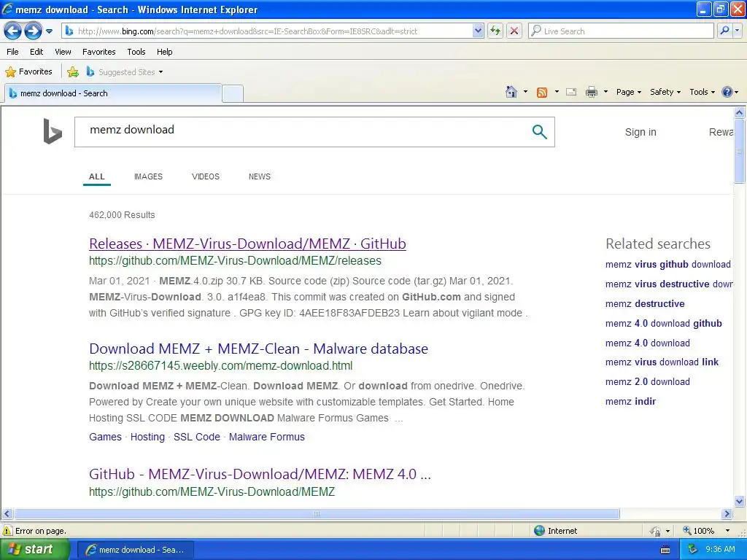747x560 pixels.
Task: Open the Page command menu
Action: tap(628, 92)
